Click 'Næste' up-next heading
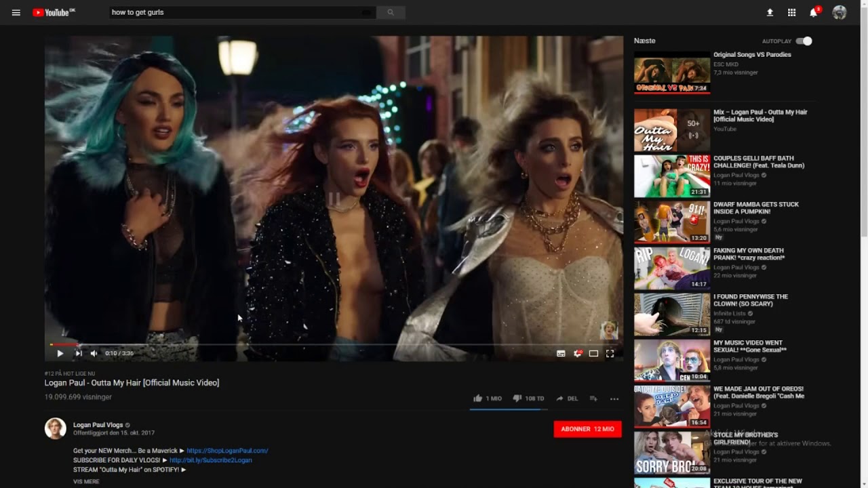 click(x=645, y=41)
